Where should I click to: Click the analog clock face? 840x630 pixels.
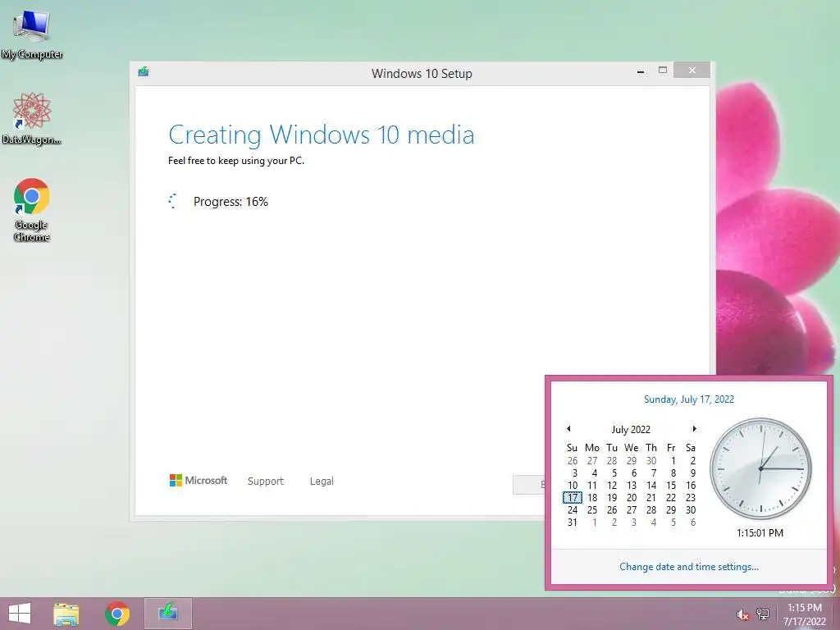[760, 468]
